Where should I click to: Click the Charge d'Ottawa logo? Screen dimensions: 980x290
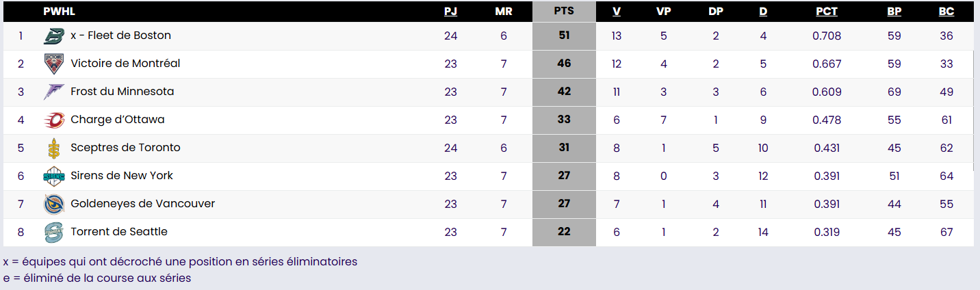pos(53,120)
